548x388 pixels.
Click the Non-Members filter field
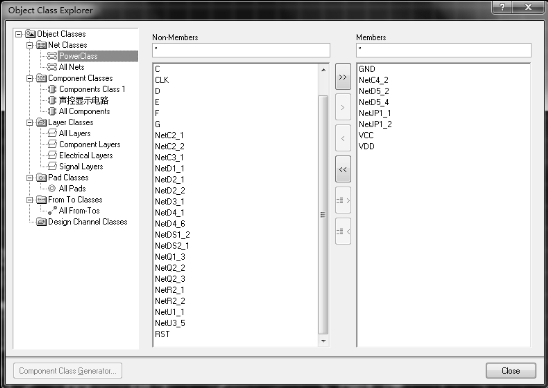tap(241, 50)
